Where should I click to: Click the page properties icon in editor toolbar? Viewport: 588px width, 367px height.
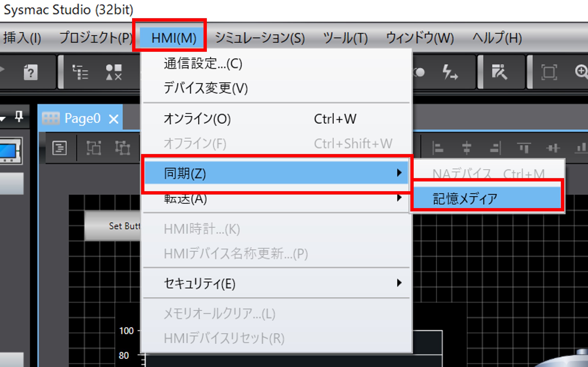coord(59,148)
